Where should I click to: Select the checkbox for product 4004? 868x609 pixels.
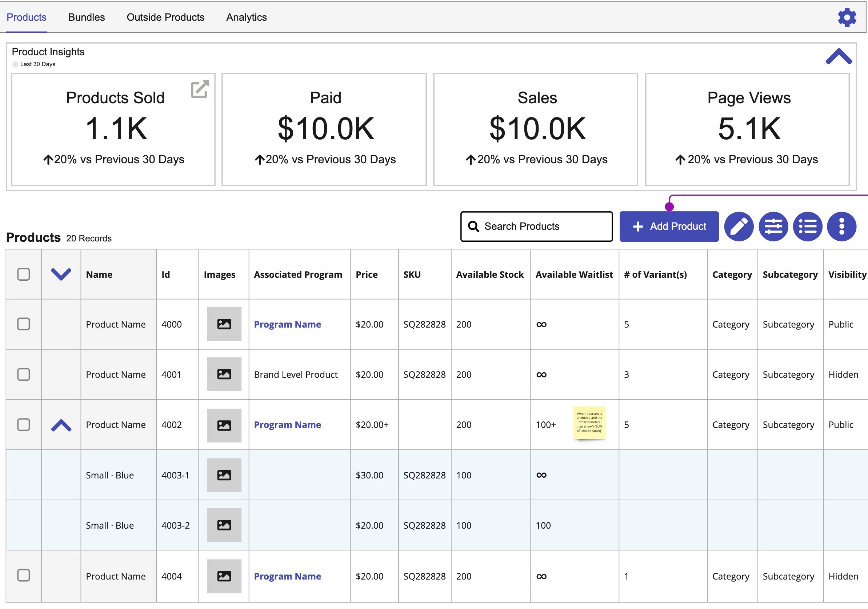[23, 575]
